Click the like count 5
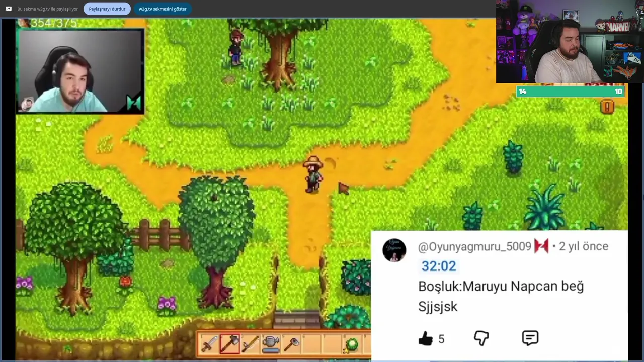This screenshot has height=362, width=644. (x=441, y=339)
